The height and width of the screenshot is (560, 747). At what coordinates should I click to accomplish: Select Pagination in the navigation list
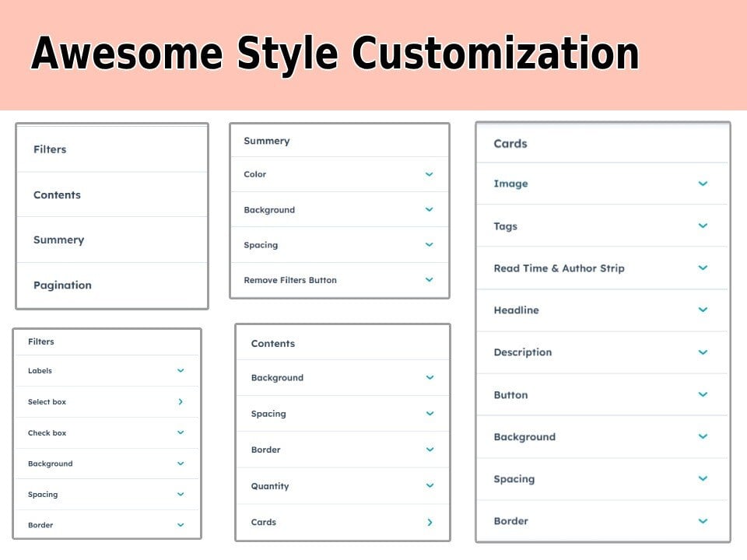pyautogui.click(x=62, y=285)
